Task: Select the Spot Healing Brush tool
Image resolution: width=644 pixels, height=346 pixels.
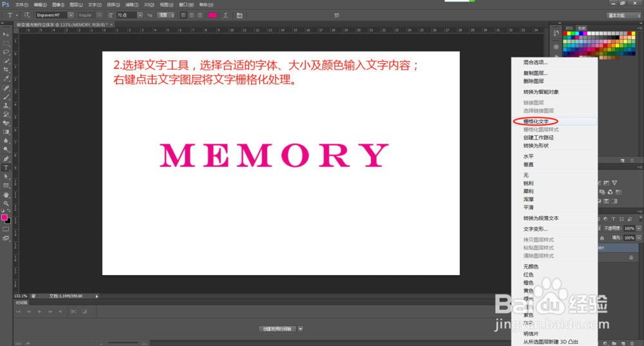Action: coord(6,88)
